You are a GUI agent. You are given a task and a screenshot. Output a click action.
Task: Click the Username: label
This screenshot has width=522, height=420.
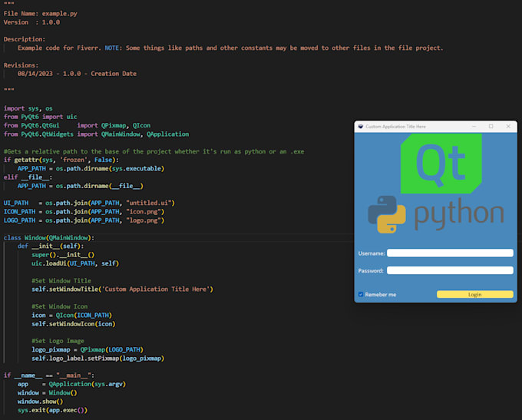click(372, 253)
